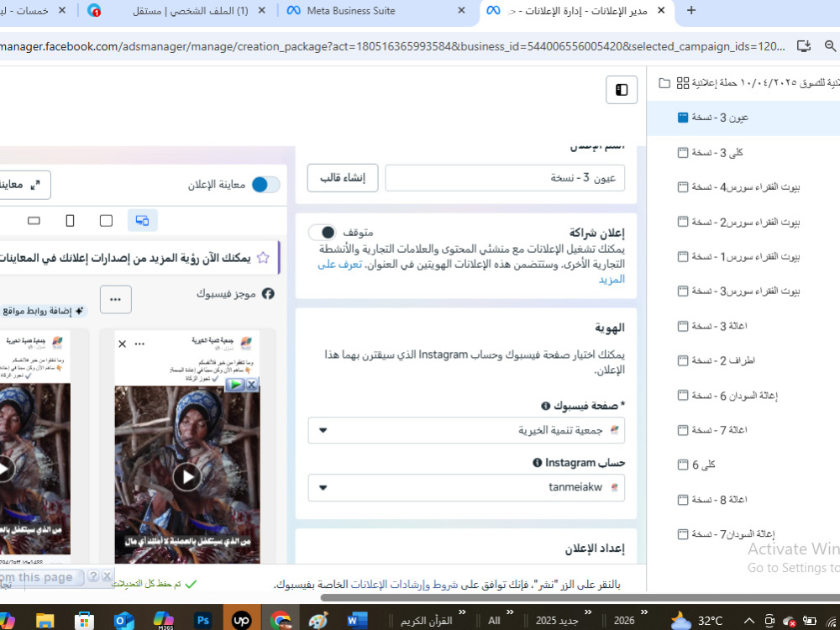Open File Explorer from the taskbar
Viewport: 840px width, 630px height.
click(x=45, y=621)
